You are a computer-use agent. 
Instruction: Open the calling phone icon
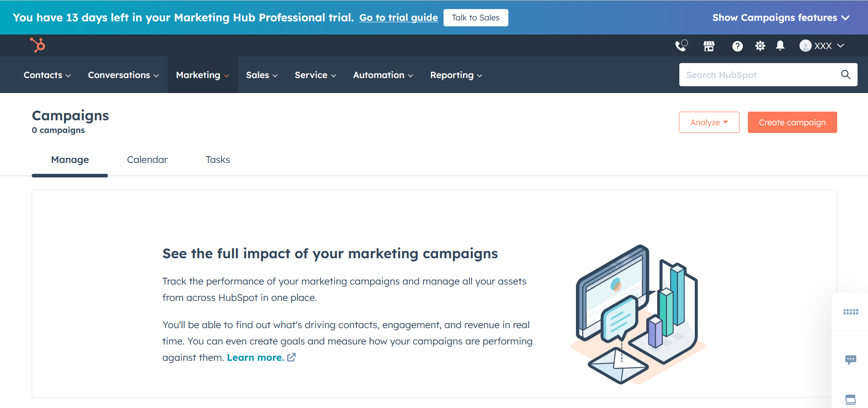point(681,45)
